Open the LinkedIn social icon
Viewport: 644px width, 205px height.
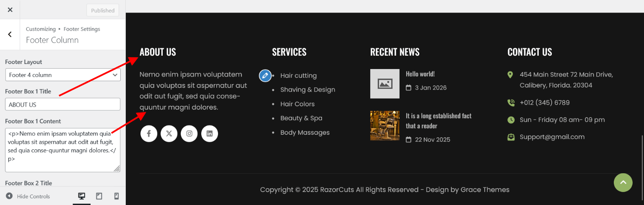pos(210,134)
